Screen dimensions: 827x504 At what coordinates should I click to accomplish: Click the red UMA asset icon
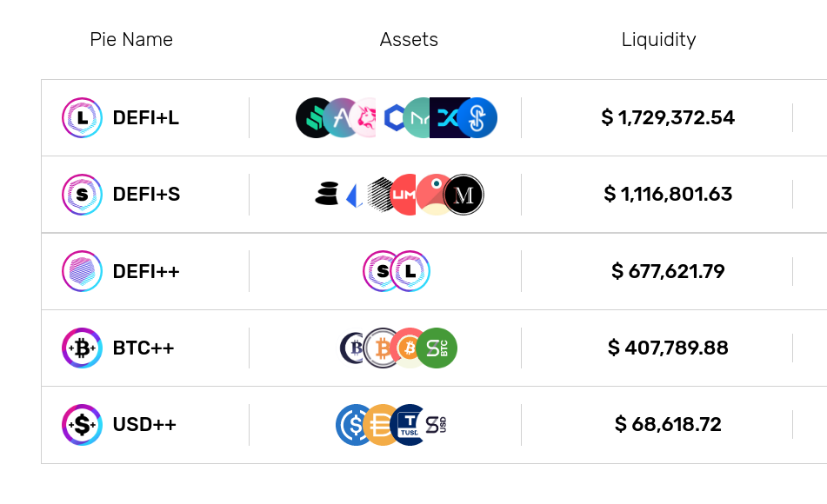tap(403, 195)
